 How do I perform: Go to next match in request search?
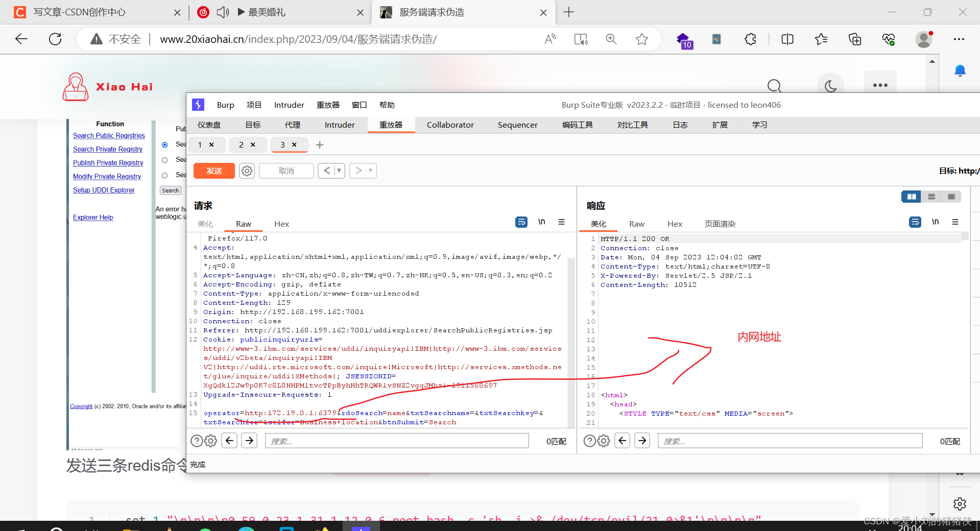(249, 440)
